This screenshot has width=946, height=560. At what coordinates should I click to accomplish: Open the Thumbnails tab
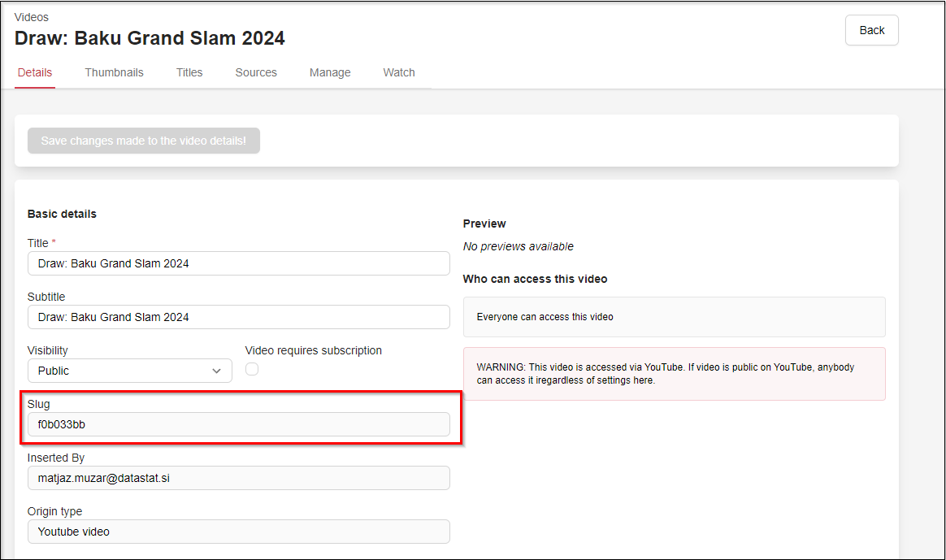coord(114,72)
